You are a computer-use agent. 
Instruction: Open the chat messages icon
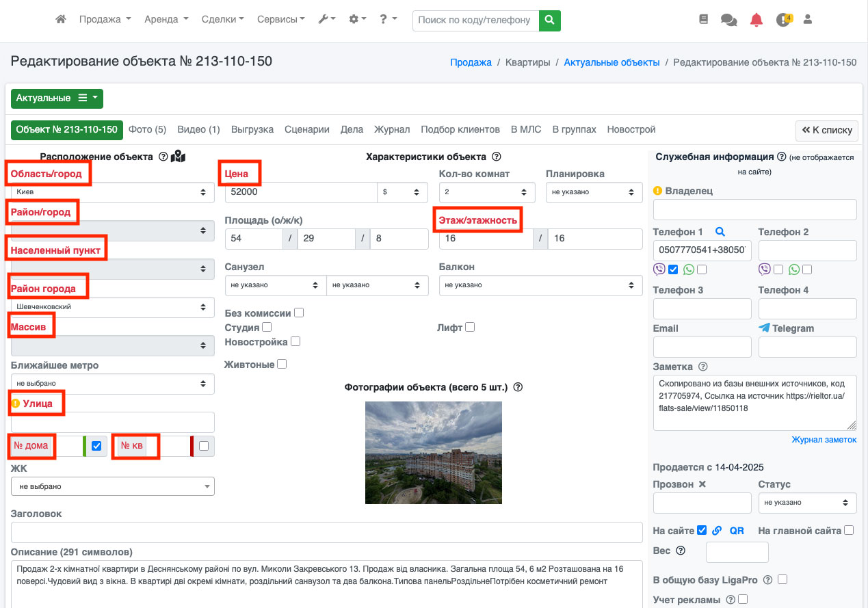(728, 20)
